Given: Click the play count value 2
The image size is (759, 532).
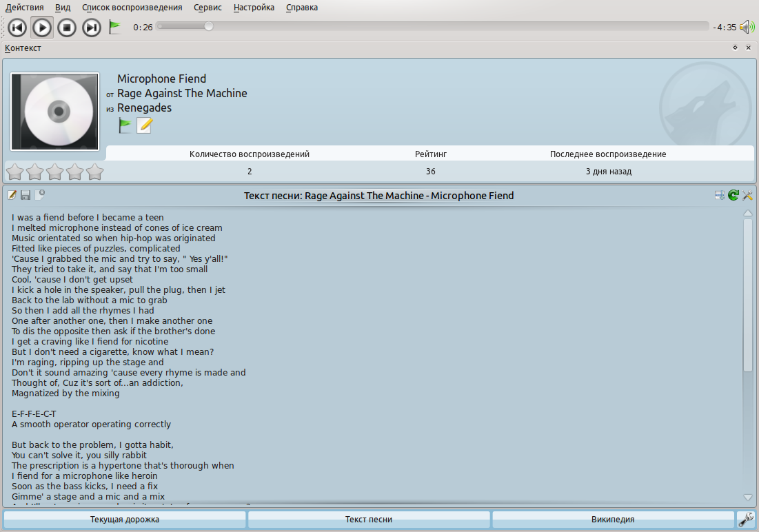Looking at the screenshot, I should tap(250, 172).
